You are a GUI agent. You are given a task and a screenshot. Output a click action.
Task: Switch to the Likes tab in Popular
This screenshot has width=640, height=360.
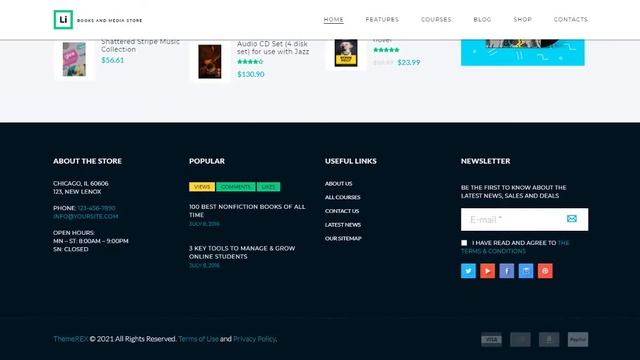pos(269,187)
